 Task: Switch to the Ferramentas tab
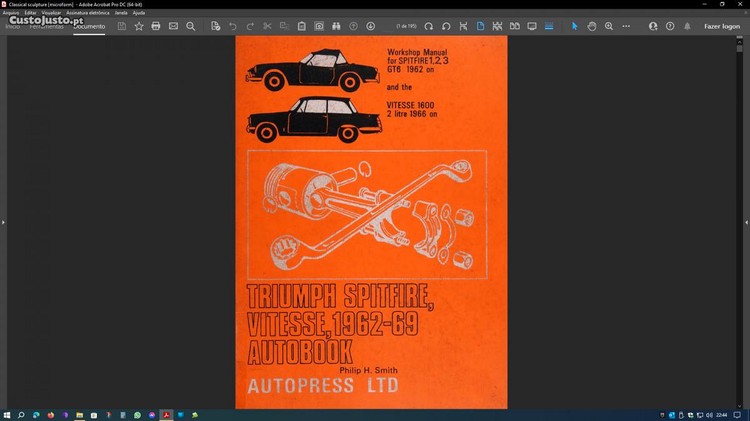[x=46, y=26]
